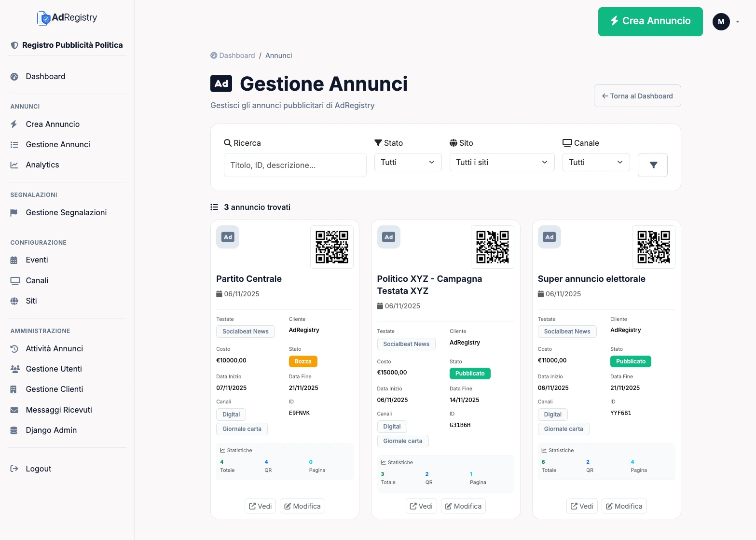Click the Logout arrow icon
Viewport: 756px width, 540px height.
13,468
